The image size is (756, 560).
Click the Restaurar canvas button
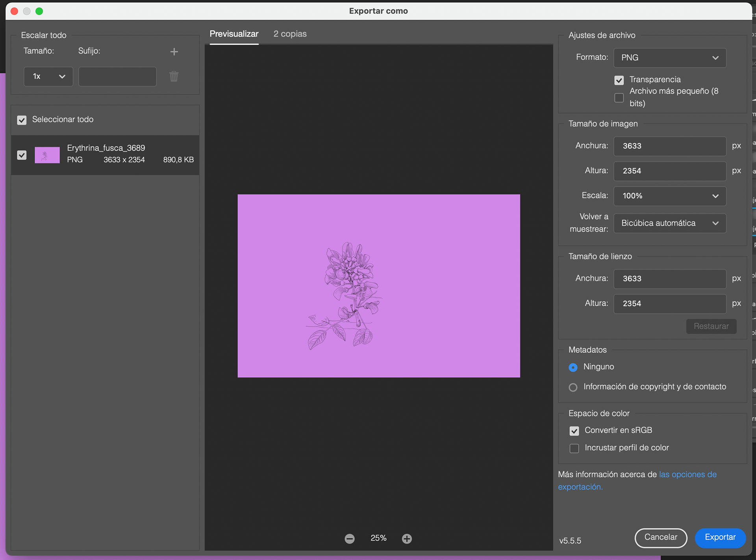click(x=711, y=326)
